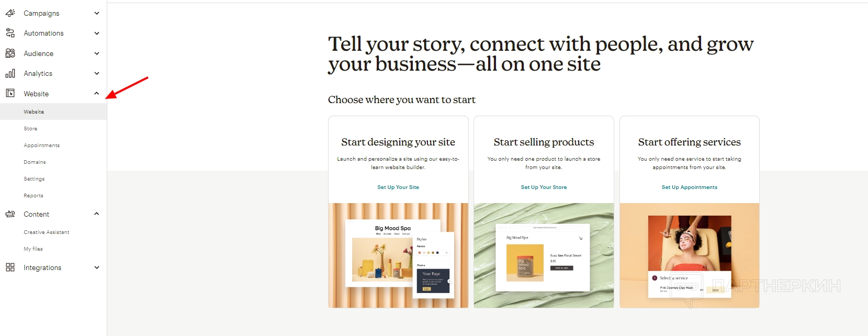Viewport: 868px width, 336px height.
Task: Go to Domains submenu item
Action: tap(35, 162)
